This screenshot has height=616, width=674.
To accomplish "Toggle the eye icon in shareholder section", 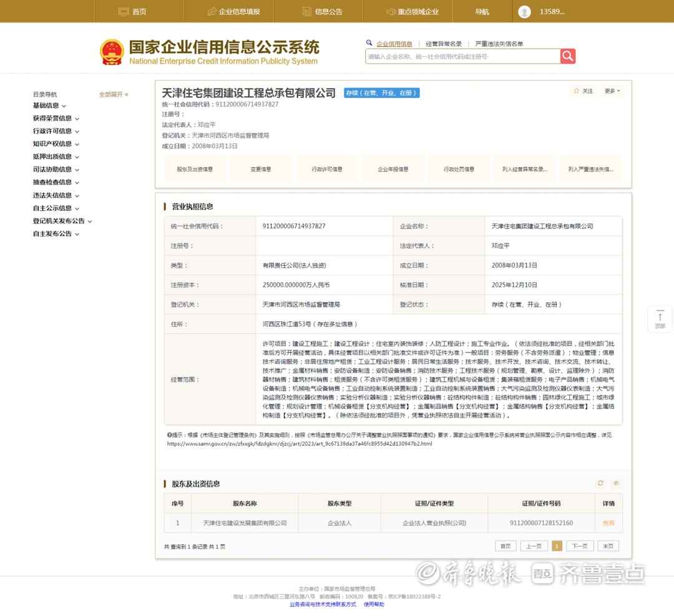I will click(616, 483).
